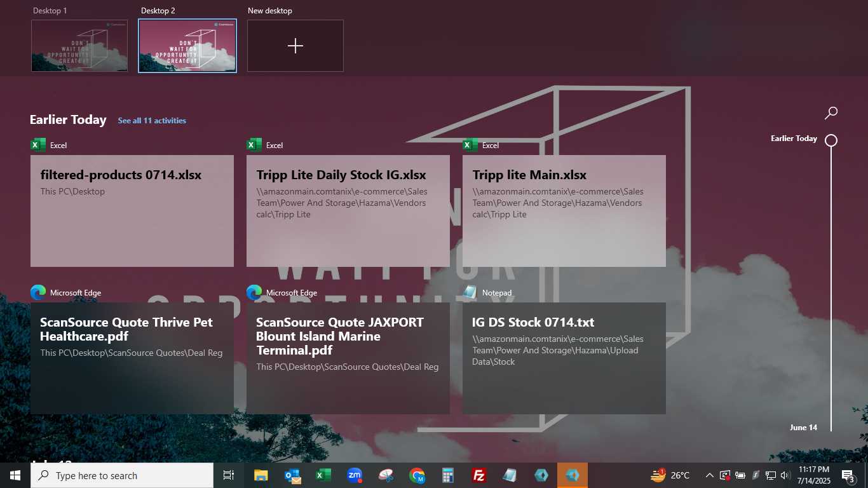
Task: Click the battery tray icon
Action: [x=740, y=475]
